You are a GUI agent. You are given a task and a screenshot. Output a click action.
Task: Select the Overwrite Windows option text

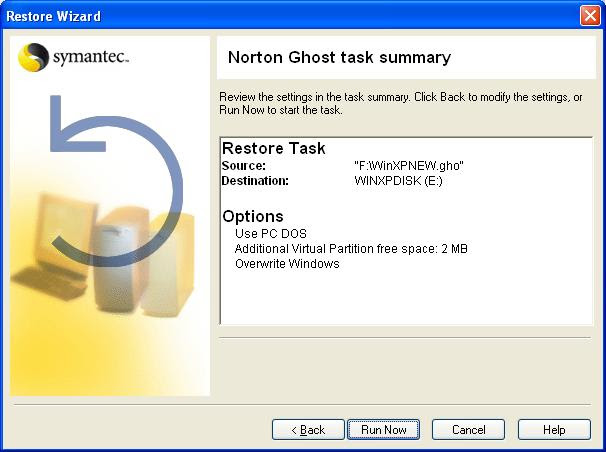pyautogui.click(x=287, y=263)
